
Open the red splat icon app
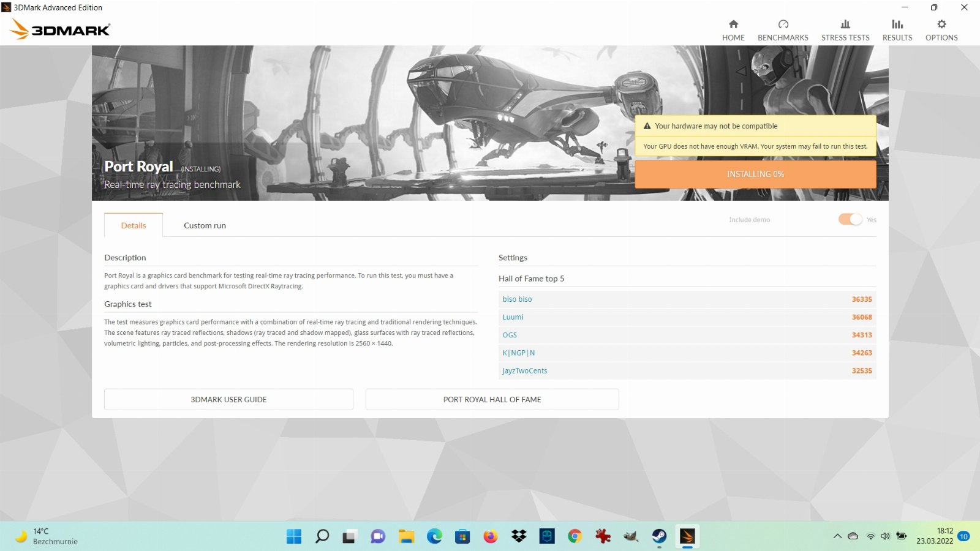[x=603, y=536]
